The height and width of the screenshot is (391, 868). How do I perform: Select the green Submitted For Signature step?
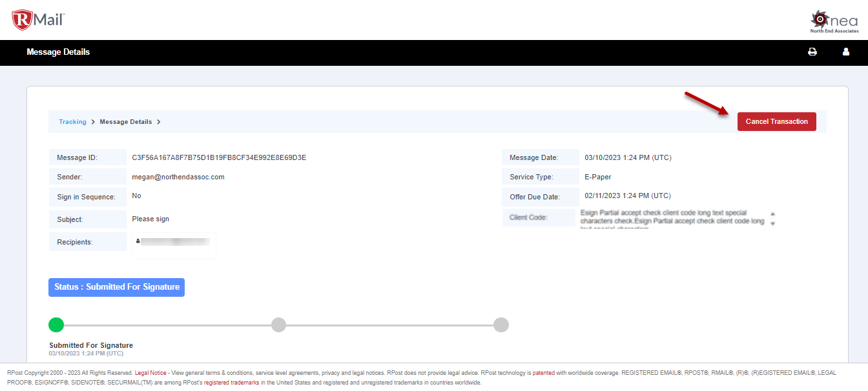(57, 325)
